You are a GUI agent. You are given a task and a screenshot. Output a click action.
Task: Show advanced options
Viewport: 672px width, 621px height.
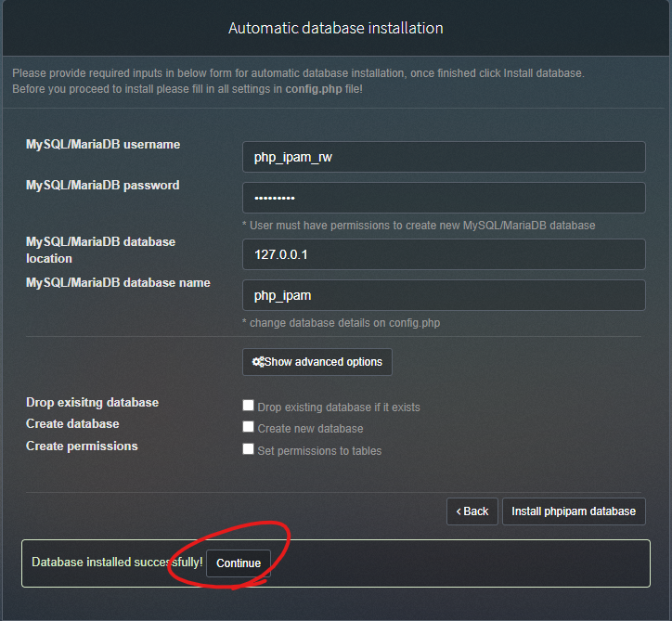317,362
